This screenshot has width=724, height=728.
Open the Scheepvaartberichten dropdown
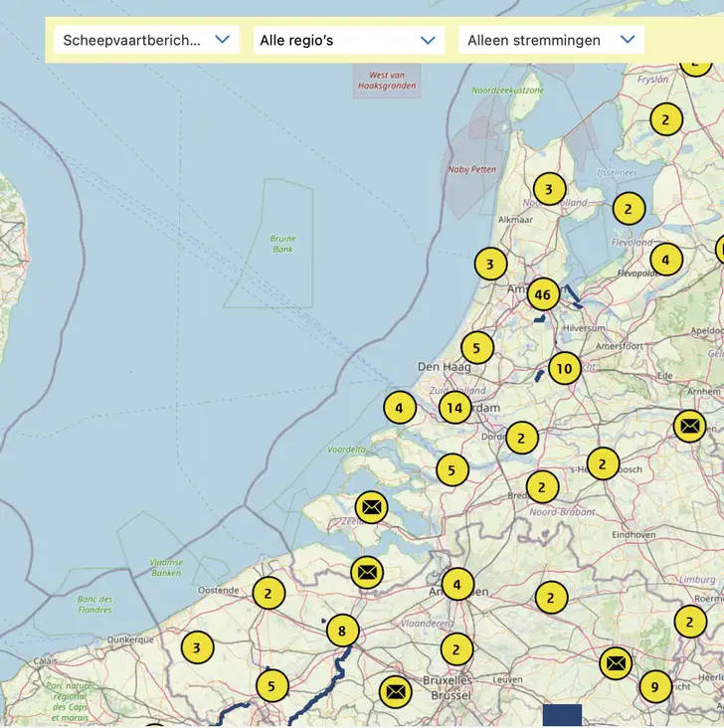[x=146, y=40]
